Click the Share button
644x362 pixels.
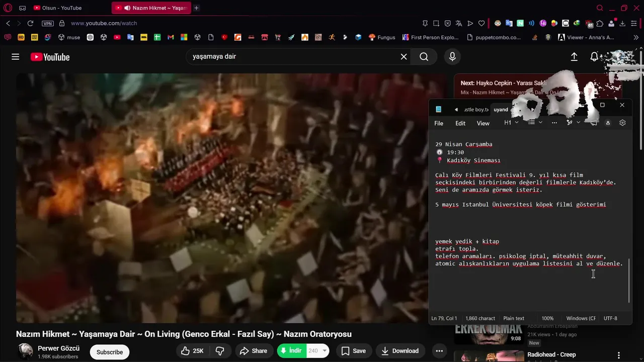[x=254, y=351]
